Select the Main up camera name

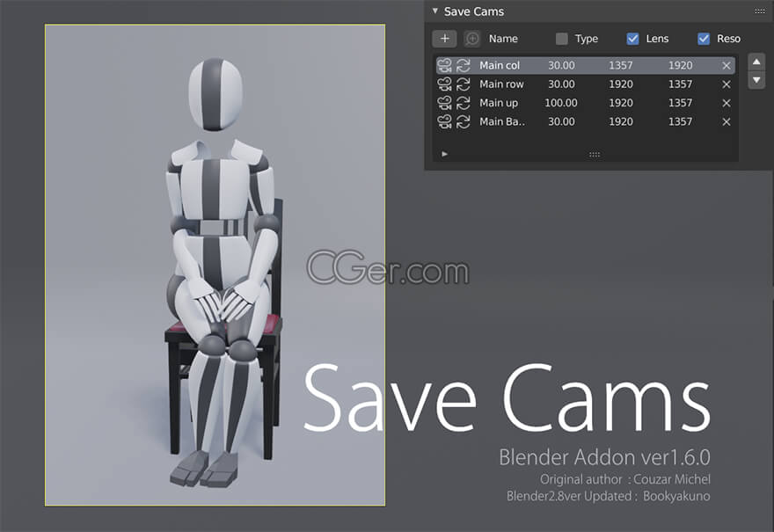pos(499,103)
